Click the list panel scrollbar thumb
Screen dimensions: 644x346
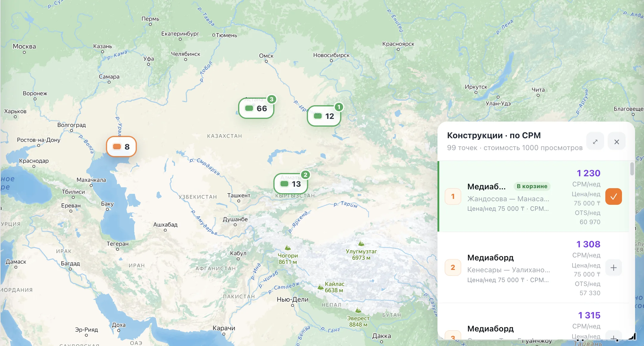pos(632,169)
